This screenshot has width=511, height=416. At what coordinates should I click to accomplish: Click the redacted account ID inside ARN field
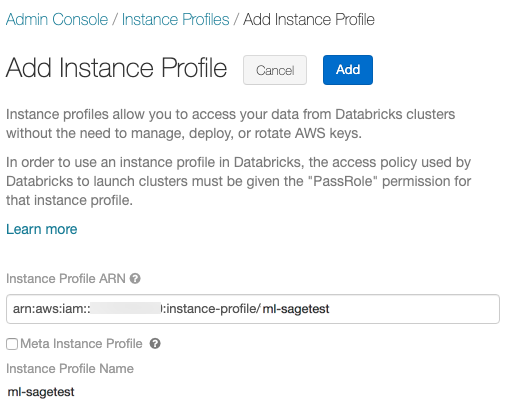126,309
